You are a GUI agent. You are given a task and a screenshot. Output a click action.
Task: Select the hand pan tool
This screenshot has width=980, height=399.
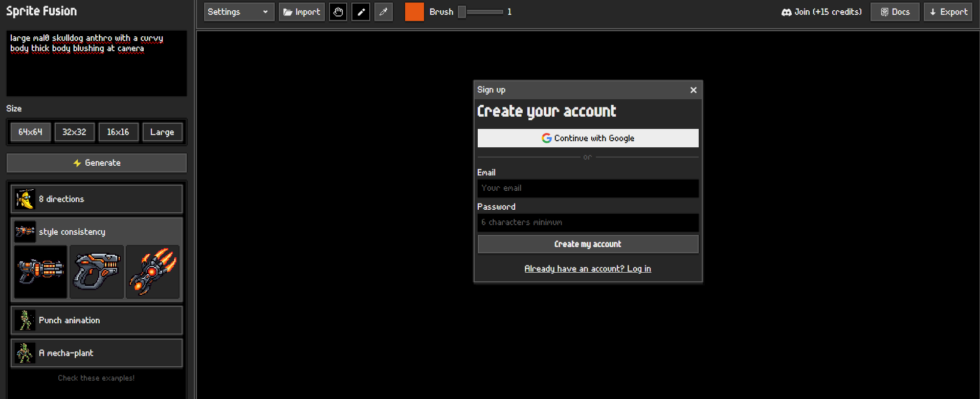338,12
